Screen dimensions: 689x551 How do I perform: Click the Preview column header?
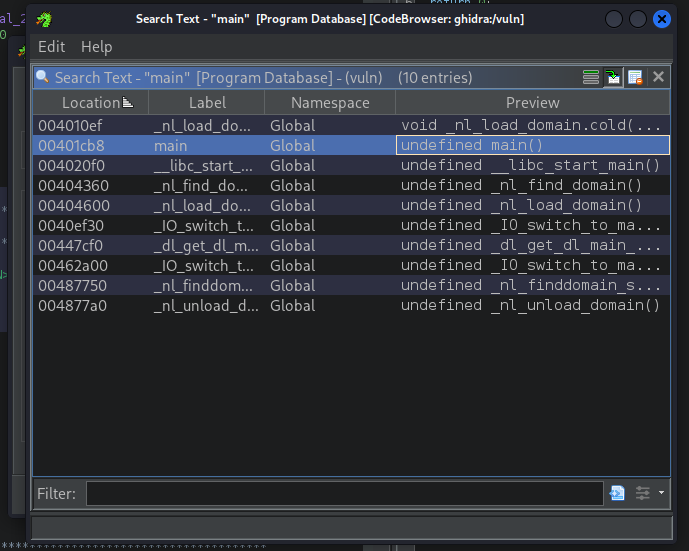click(532, 103)
